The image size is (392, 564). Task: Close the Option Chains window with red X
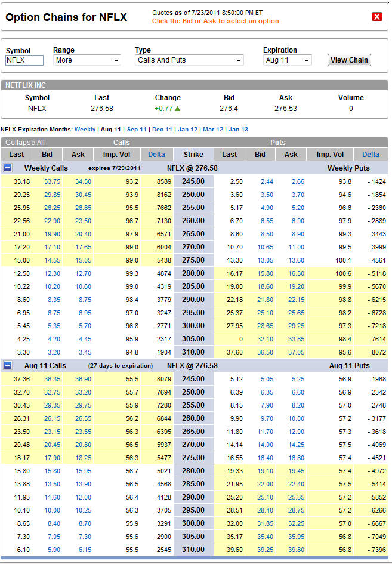tap(376, 17)
